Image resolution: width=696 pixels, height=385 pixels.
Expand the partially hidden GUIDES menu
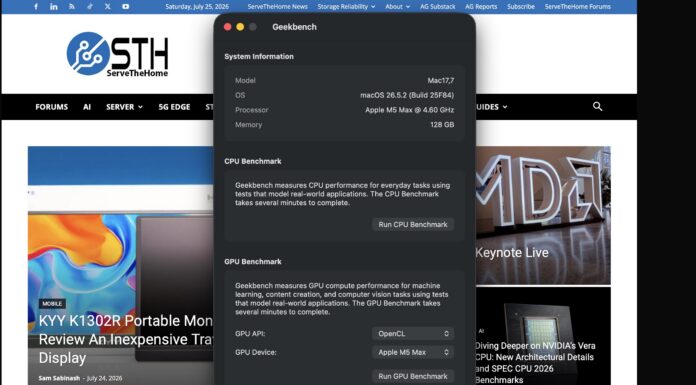point(492,107)
